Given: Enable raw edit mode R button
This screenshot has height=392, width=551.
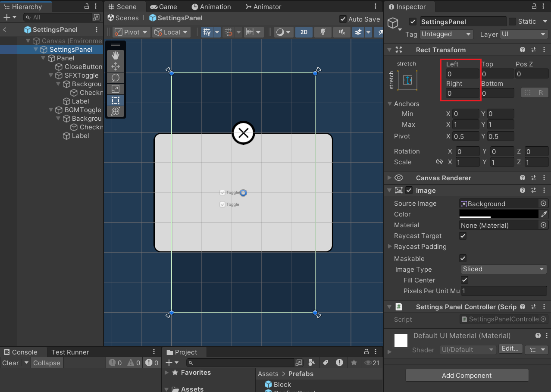Looking at the screenshot, I should pyautogui.click(x=540, y=92).
